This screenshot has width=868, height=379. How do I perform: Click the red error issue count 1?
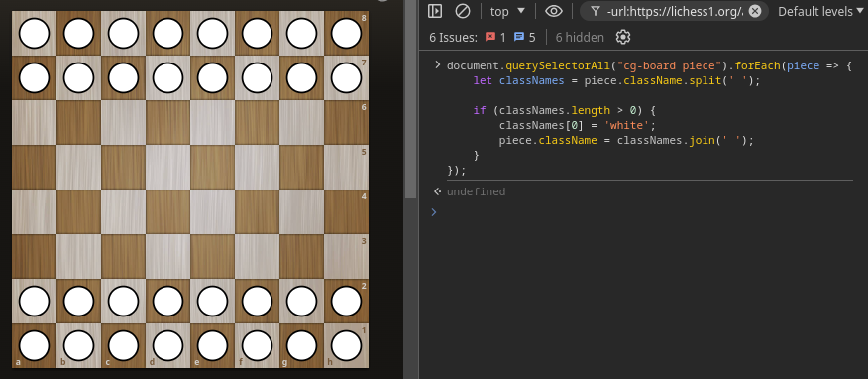(x=495, y=37)
